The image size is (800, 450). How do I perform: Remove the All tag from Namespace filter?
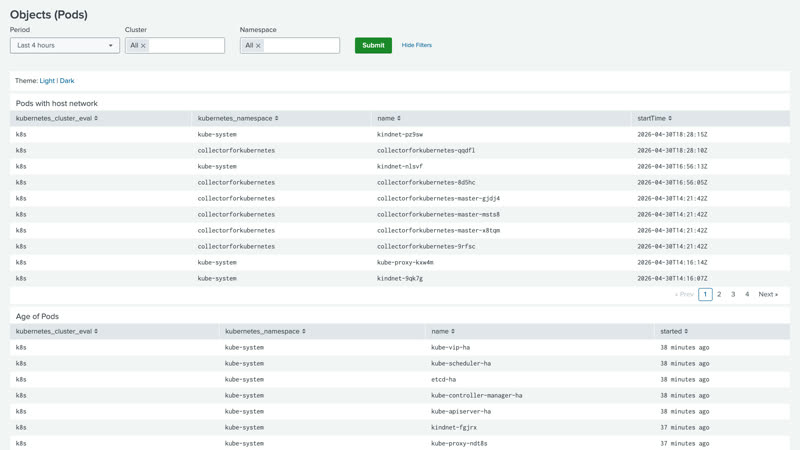tap(258, 46)
